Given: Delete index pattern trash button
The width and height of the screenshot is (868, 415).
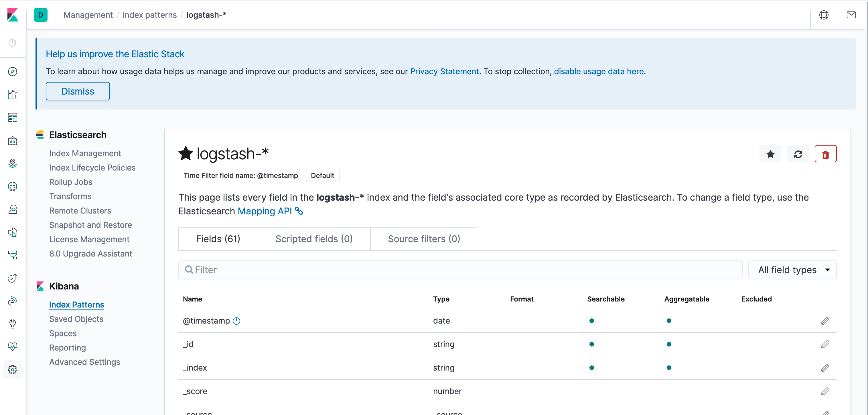Looking at the screenshot, I should [x=826, y=154].
